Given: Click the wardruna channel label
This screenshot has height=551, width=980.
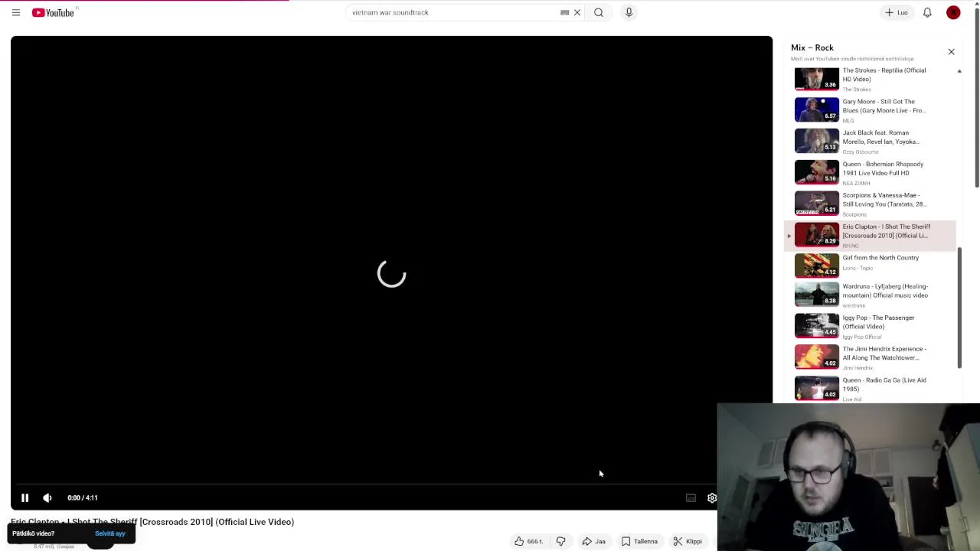Looking at the screenshot, I should click(x=854, y=305).
